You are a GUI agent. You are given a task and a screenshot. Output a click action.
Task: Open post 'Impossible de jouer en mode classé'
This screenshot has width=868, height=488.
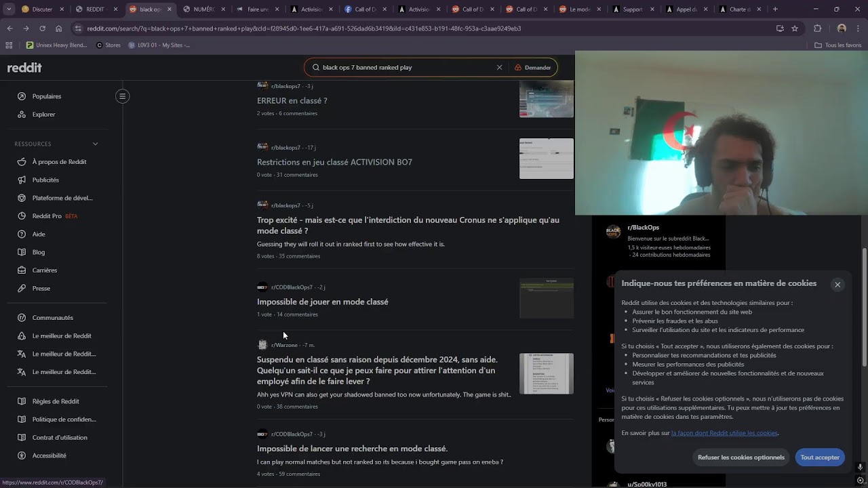323,302
